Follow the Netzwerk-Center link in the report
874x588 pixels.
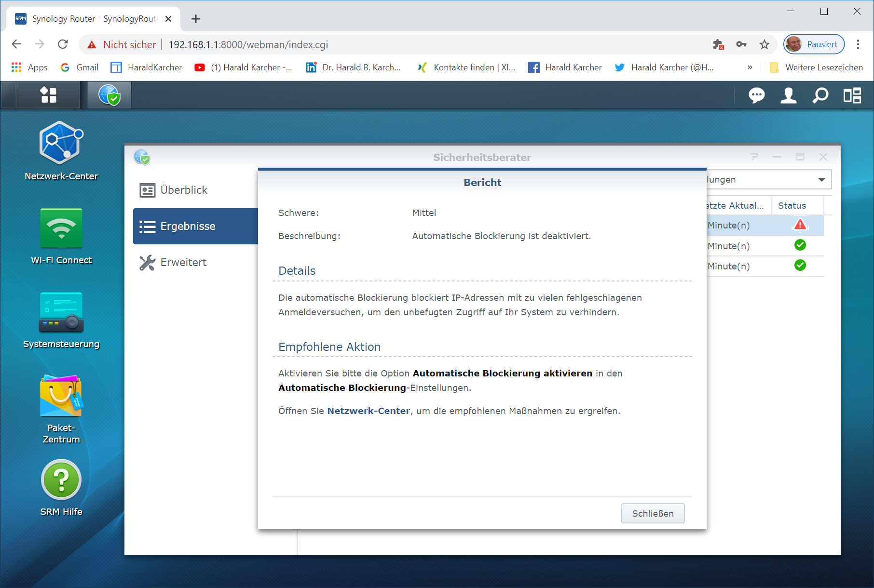[x=369, y=411]
